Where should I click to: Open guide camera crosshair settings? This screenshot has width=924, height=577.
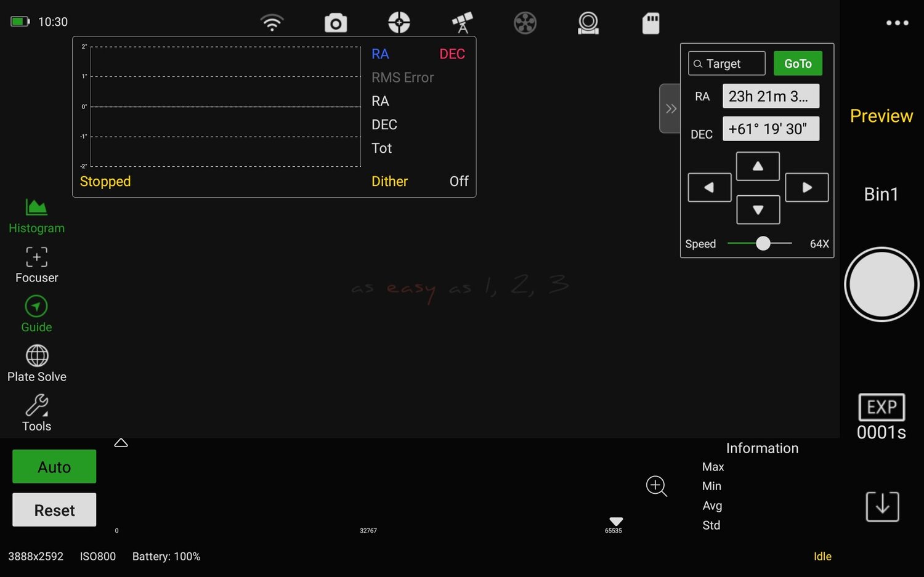coord(399,22)
